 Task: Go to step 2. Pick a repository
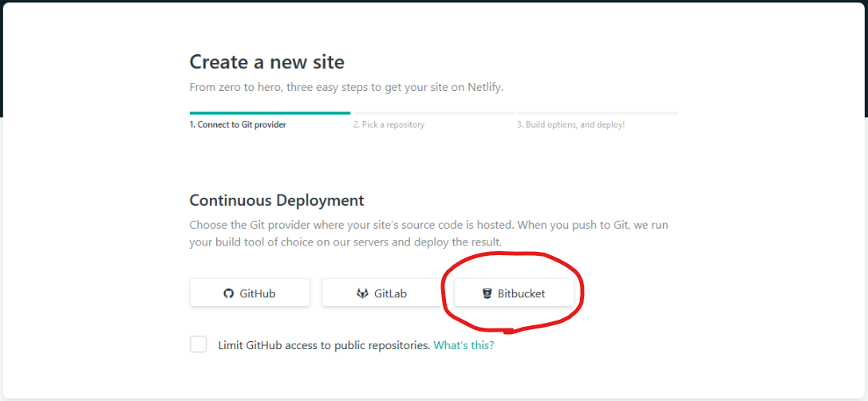tap(389, 125)
